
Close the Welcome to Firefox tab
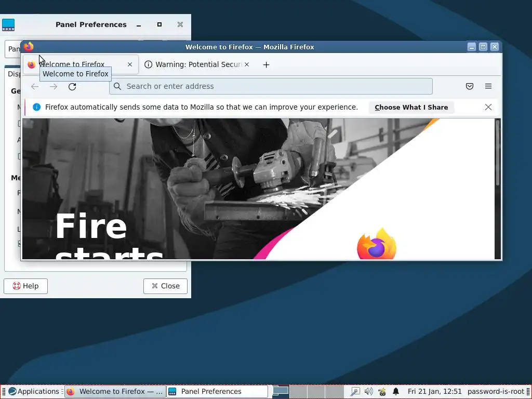click(x=129, y=64)
